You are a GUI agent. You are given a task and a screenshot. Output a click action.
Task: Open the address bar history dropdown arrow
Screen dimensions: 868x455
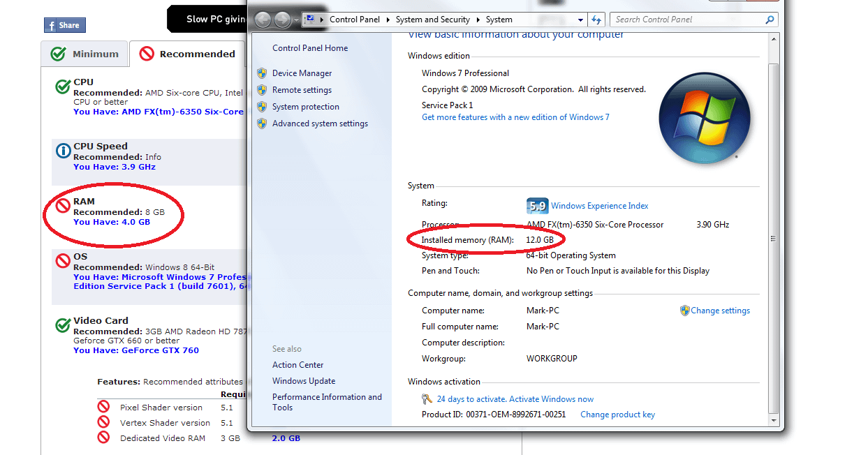(x=580, y=20)
